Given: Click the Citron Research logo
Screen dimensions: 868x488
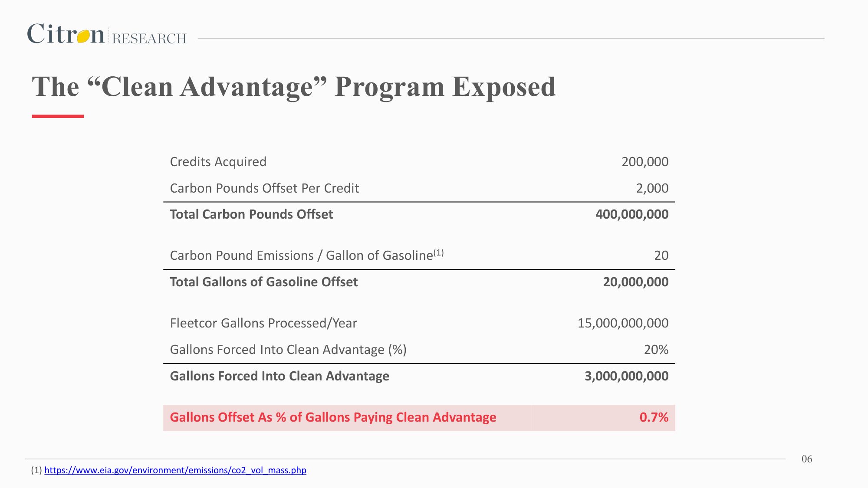Looking at the screenshot, I should click(x=106, y=35).
